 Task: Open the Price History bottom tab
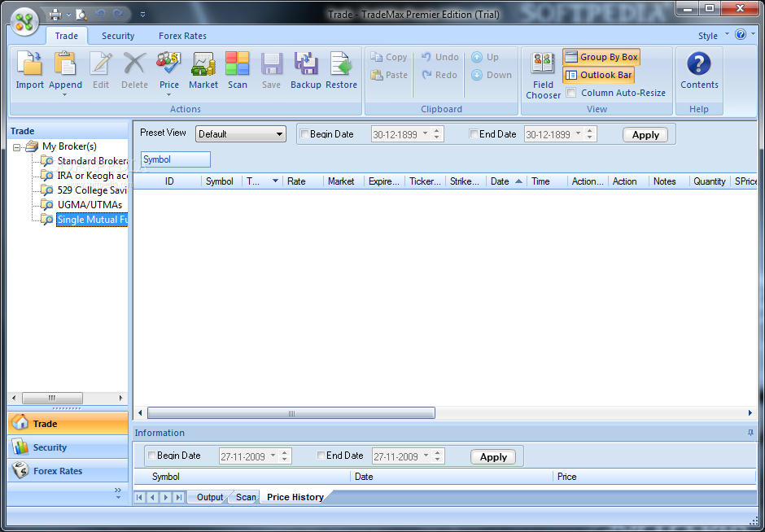295,497
